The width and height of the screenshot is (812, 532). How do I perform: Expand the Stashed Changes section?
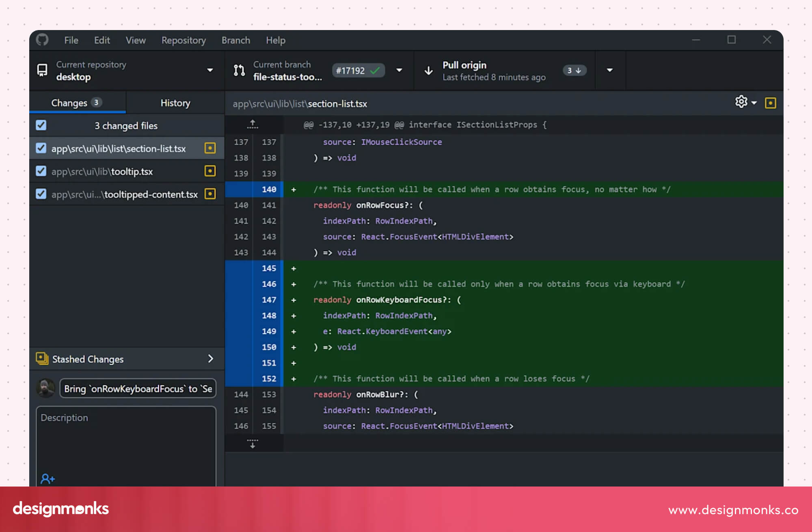pyautogui.click(x=210, y=359)
